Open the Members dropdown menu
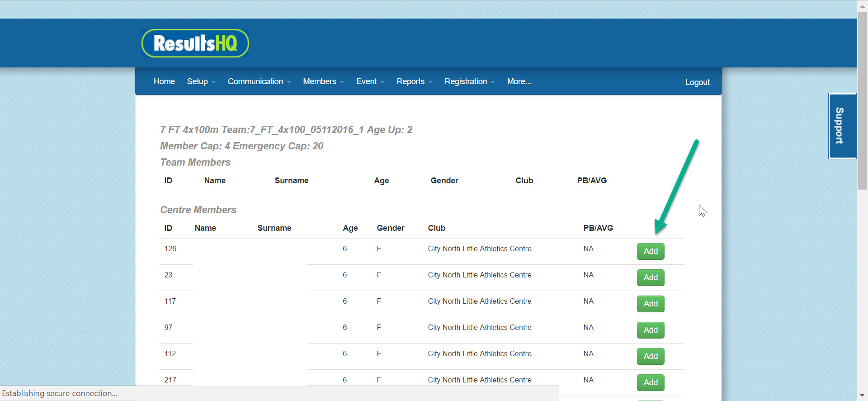868x401 pixels. click(323, 81)
